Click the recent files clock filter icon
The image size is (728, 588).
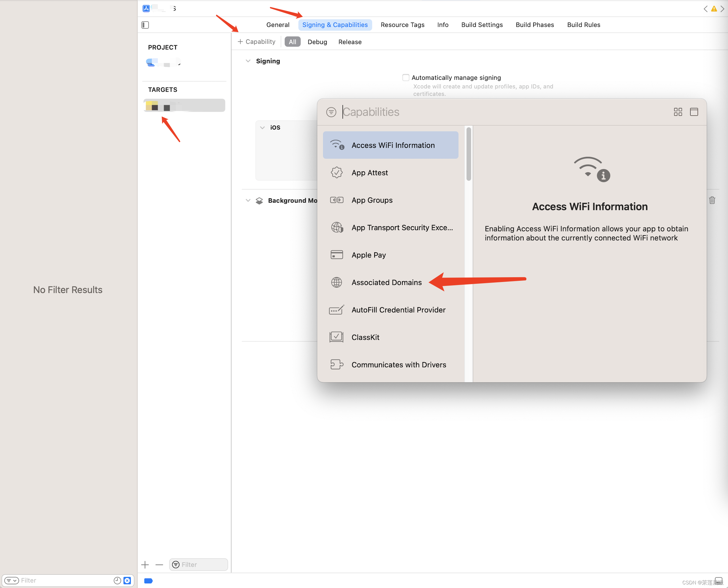117,580
